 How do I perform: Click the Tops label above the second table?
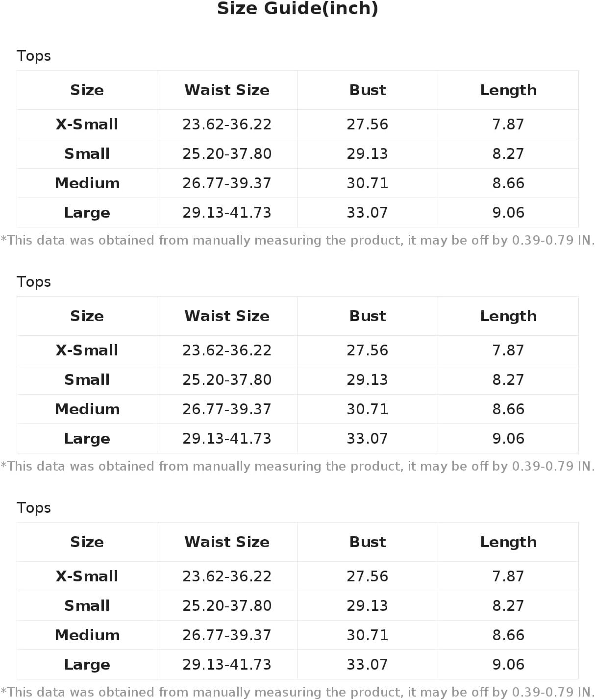pos(34,282)
